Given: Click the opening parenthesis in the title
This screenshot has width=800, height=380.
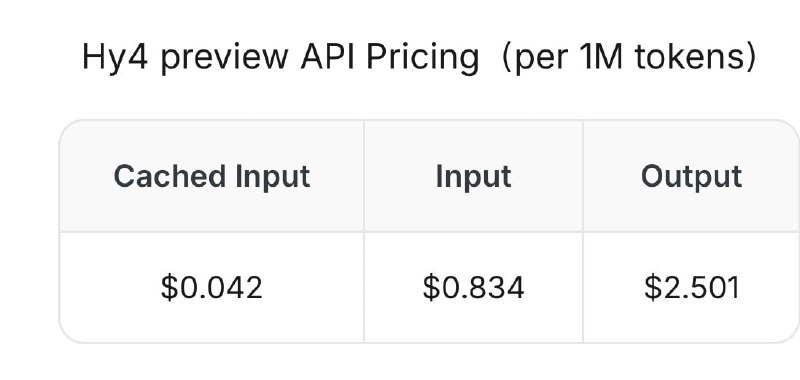Looking at the screenshot, I should click(507, 58).
